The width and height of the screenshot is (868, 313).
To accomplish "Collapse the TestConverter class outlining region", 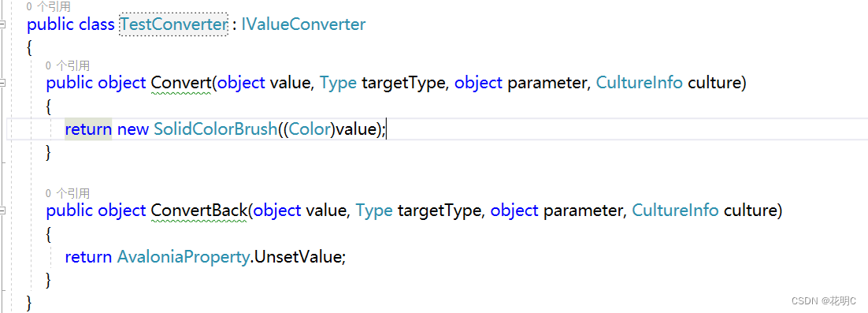I will pyautogui.click(x=3, y=25).
